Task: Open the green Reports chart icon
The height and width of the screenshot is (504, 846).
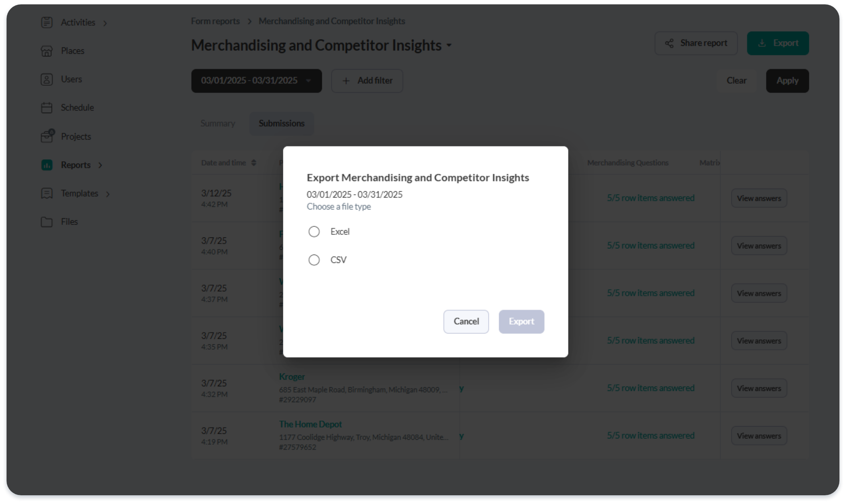Action: point(47,165)
